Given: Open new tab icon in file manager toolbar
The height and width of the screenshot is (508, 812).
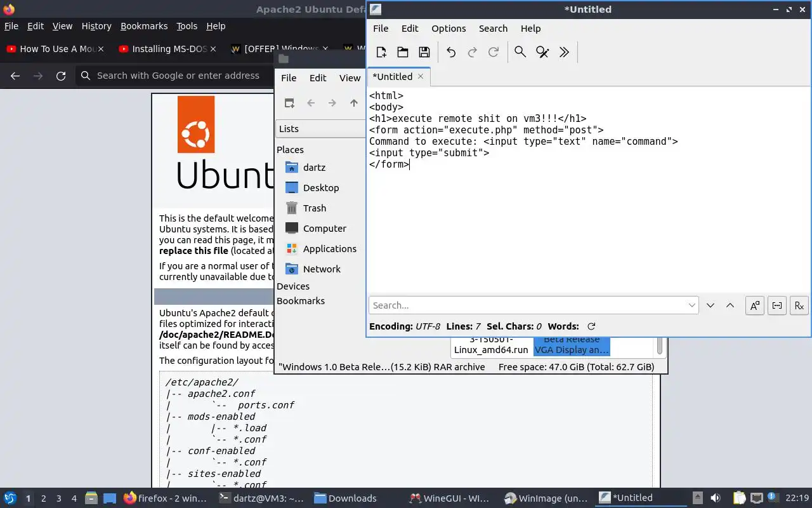Looking at the screenshot, I should coord(289,103).
